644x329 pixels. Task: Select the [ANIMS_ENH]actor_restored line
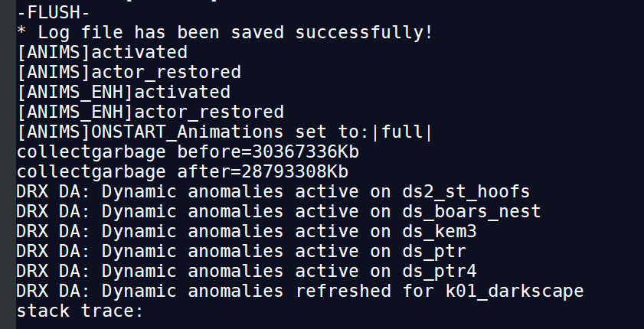point(149,112)
